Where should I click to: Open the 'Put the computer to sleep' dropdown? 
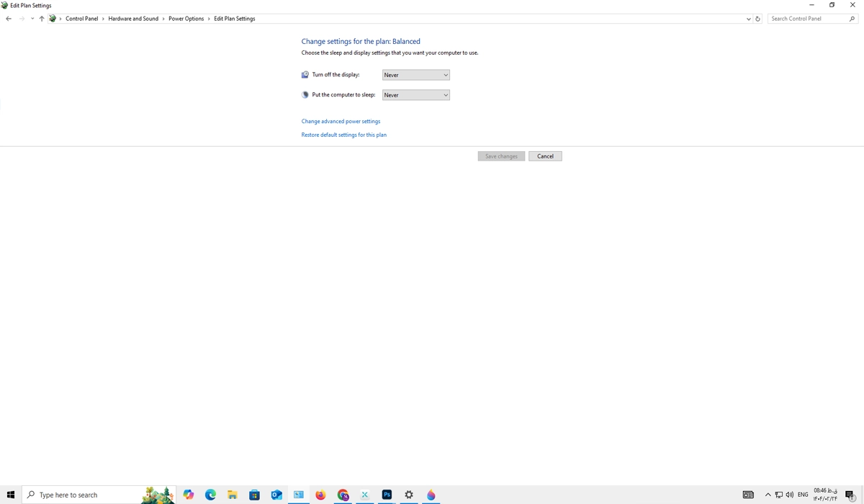[x=415, y=95]
